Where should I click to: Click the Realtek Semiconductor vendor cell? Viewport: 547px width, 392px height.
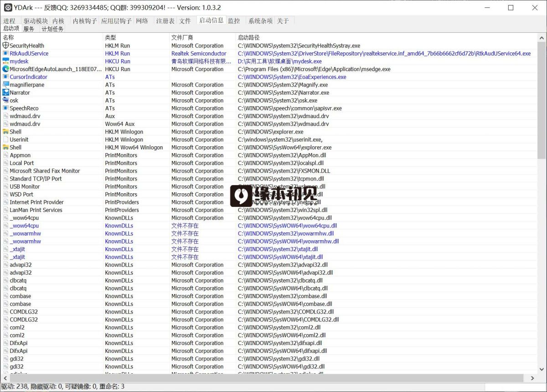(199, 53)
